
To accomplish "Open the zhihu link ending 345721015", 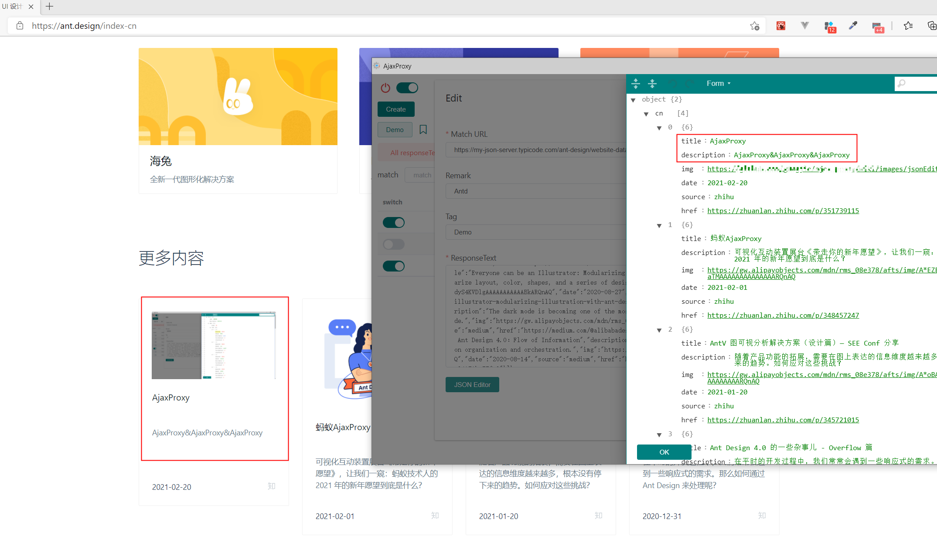I will tap(783, 420).
